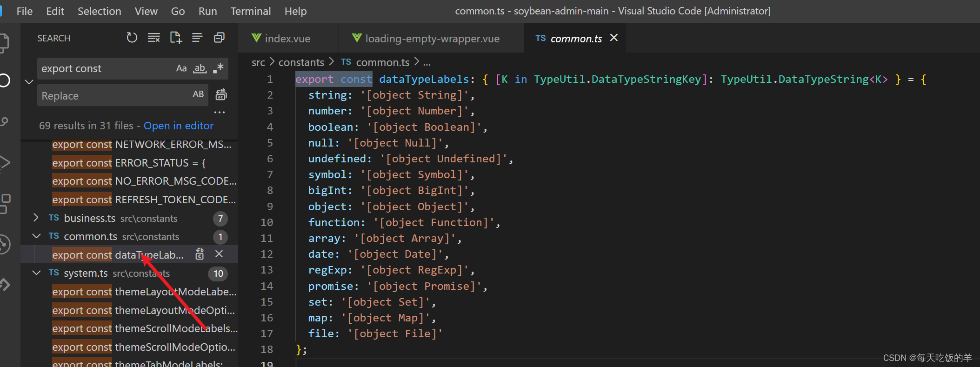Viewport: 980px width, 367px height.
Task: Collapse common.ts results
Action: coord(36,236)
